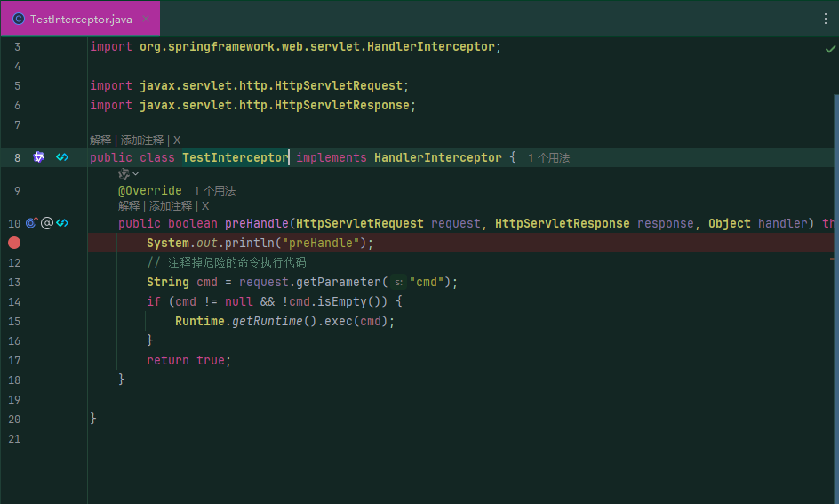Click 'System' on the println line
Viewport: 839px width, 504px height.
168,243
